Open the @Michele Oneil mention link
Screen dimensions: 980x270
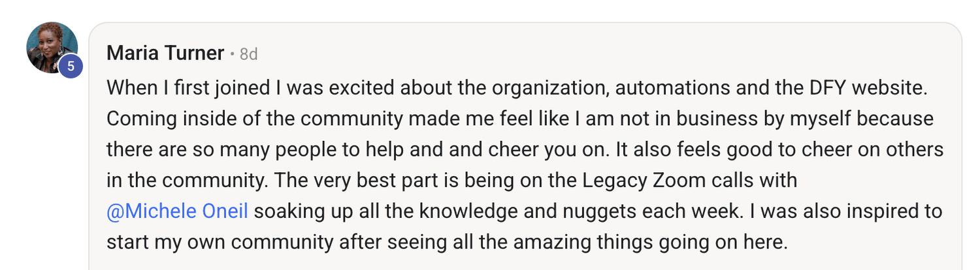176,211
